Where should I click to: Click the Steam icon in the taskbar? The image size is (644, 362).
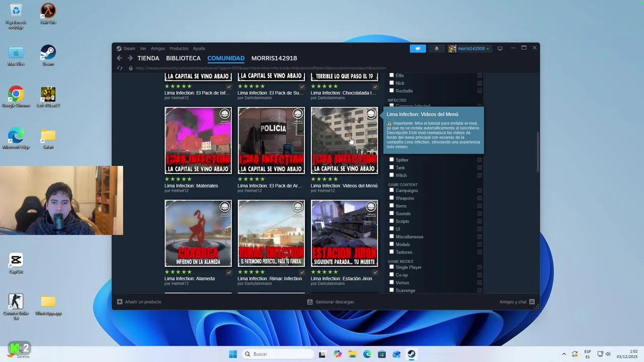pyautogui.click(x=411, y=354)
